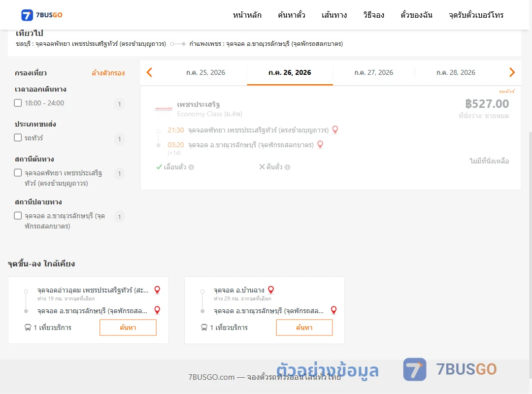The height and width of the screenshot is (394, 532).
Task: Tick จุดจอดพัทยา origin station filter
Action: click(18, 173)
